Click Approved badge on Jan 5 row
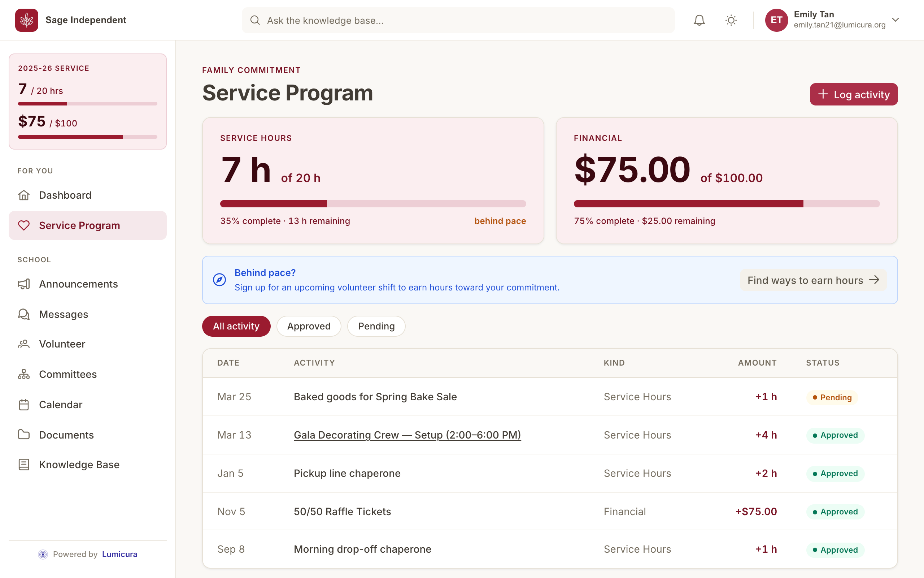This screenshot has height=578, width=924. (835, 474)
